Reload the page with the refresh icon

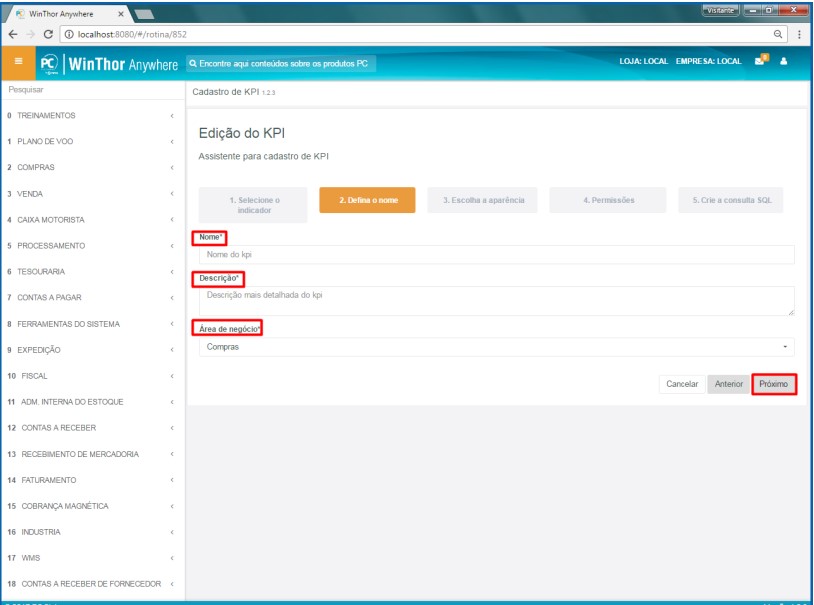[x=48, y=34]
